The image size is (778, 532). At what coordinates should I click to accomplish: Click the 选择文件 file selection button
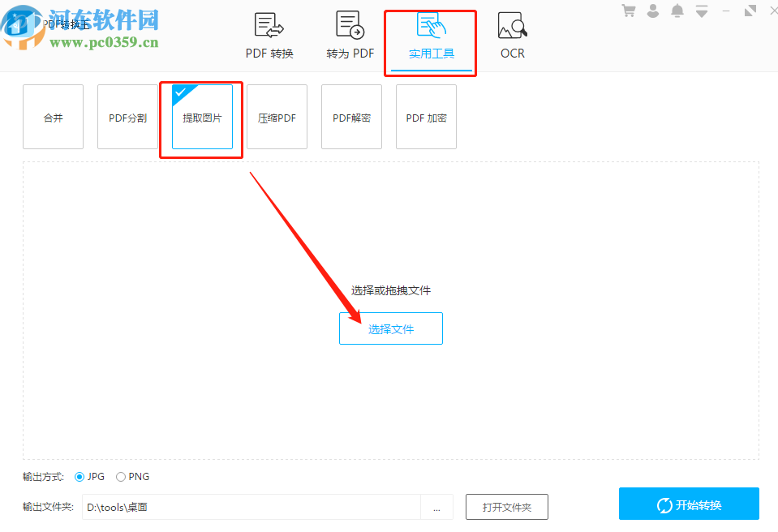pos(390,328)
